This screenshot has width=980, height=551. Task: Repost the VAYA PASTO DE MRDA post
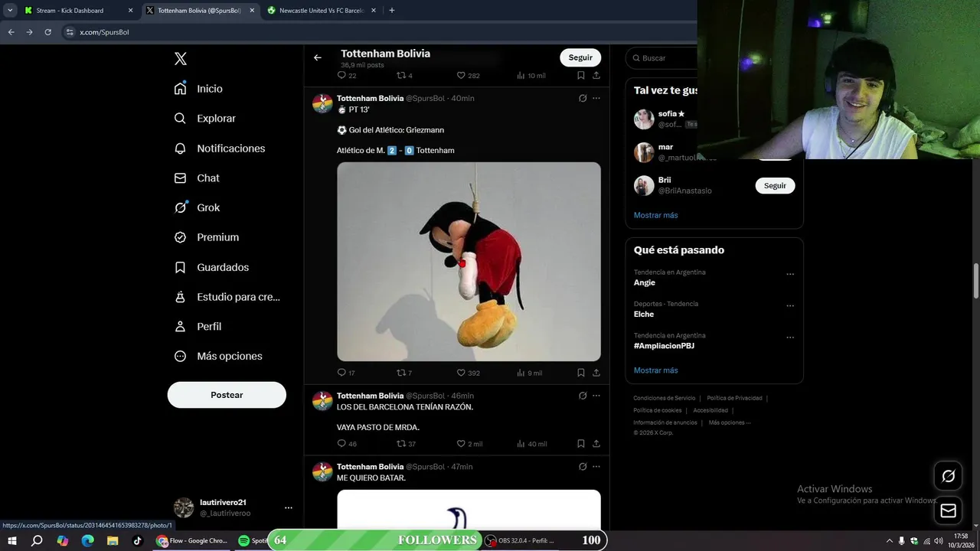click(406, 444)
